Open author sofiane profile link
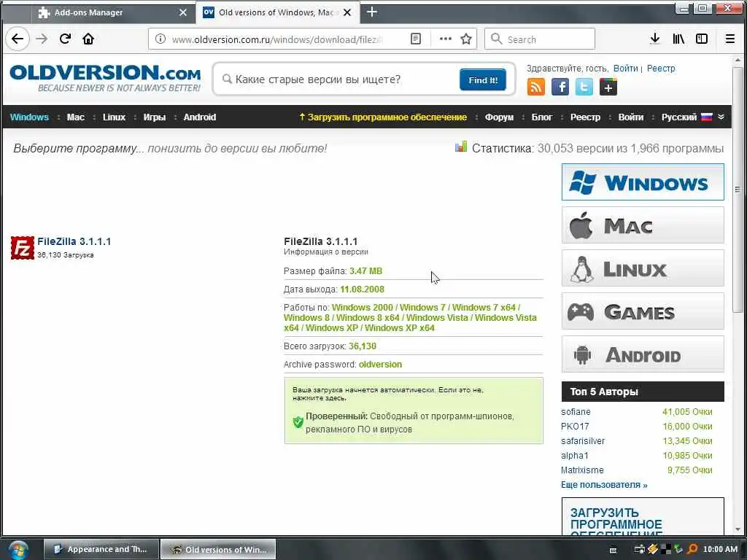This screenshot has width=747, height=560. point(576,412)
